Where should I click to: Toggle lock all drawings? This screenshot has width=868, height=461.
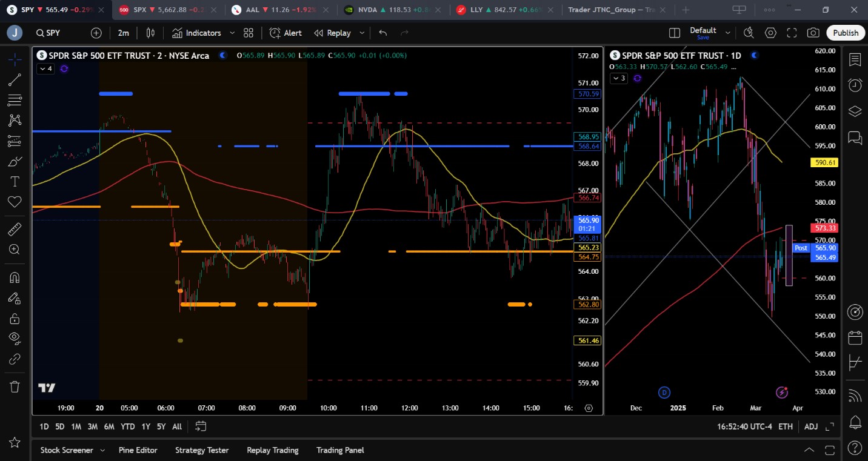click(15, 319)
